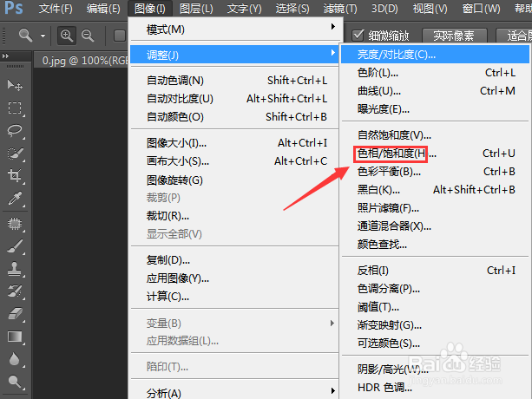Choose 通道混合器(X)... adjustment
This screenshot has height=399, width=532.
435,226
